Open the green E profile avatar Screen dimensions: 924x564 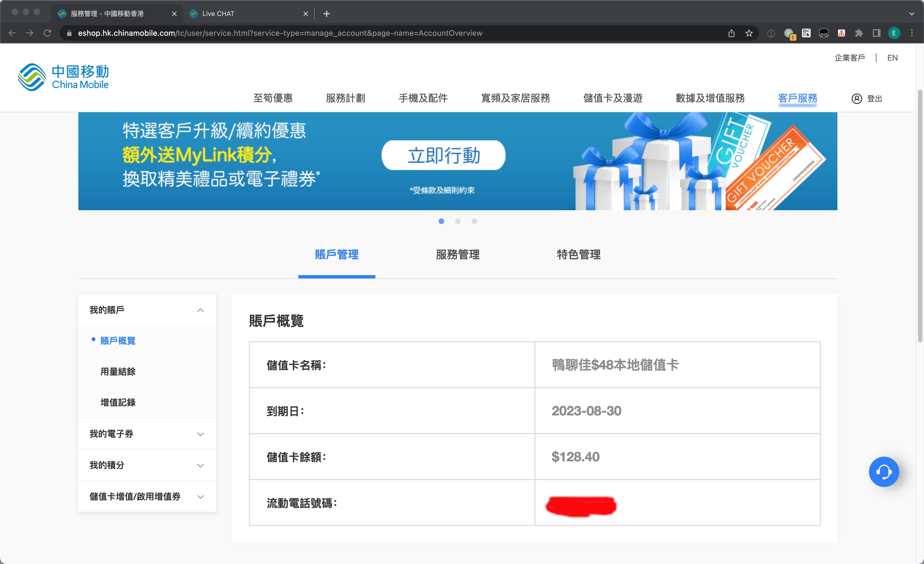tap(894, 33)
